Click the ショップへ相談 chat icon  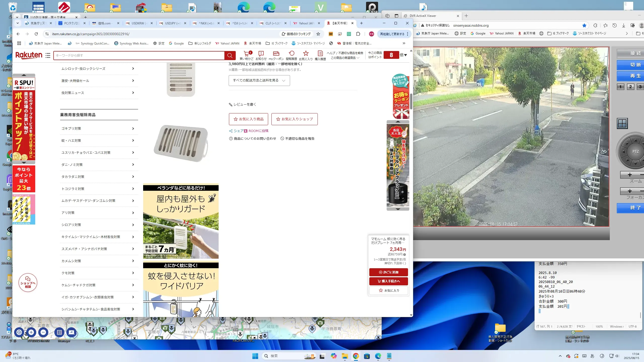(28, 283)
